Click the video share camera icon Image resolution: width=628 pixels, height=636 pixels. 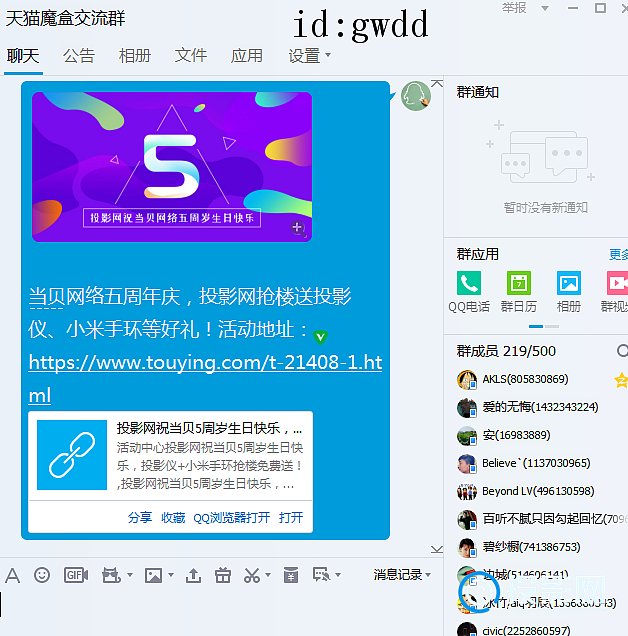tap(111, 575)
